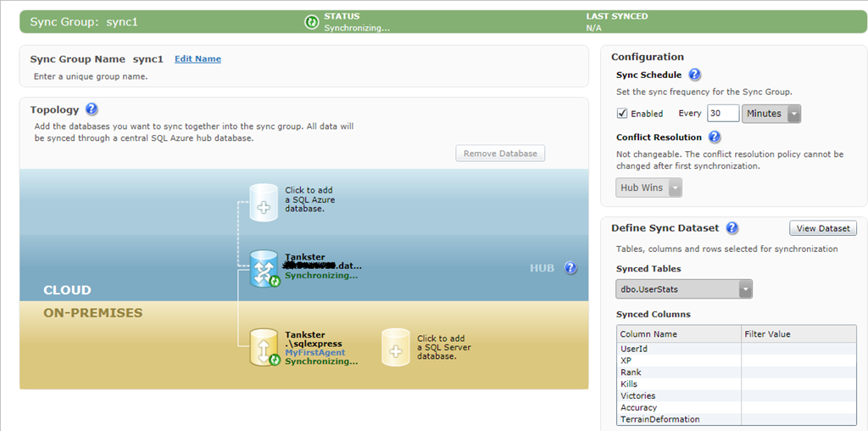Open Conflict Resolution help icon

pos(714,137)
